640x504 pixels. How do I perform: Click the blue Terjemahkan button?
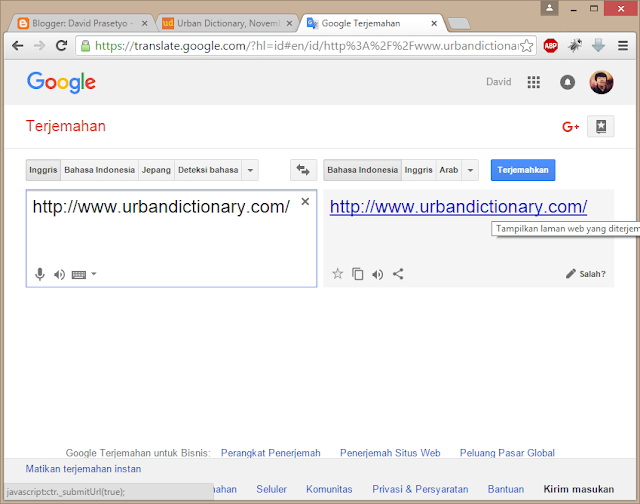[x=523, y=170]
